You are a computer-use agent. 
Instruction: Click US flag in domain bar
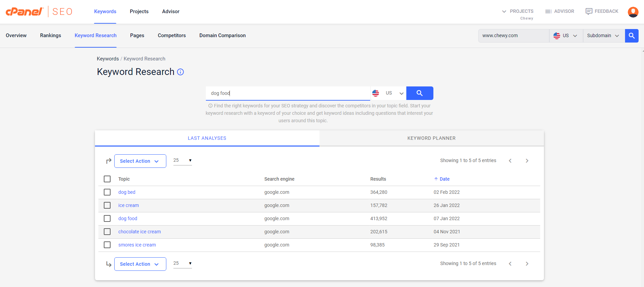pyautogui.click(x=557, y=35)
